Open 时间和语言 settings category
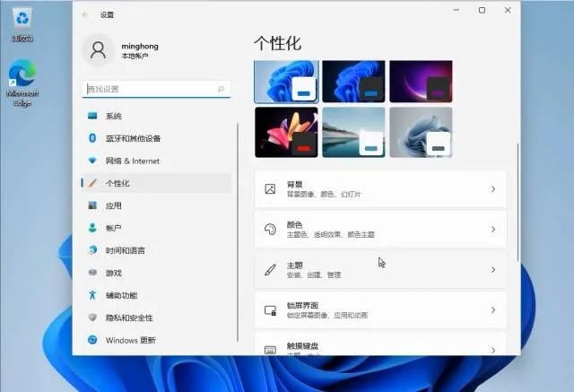The image size is (574, 392). tap(157, 250)
